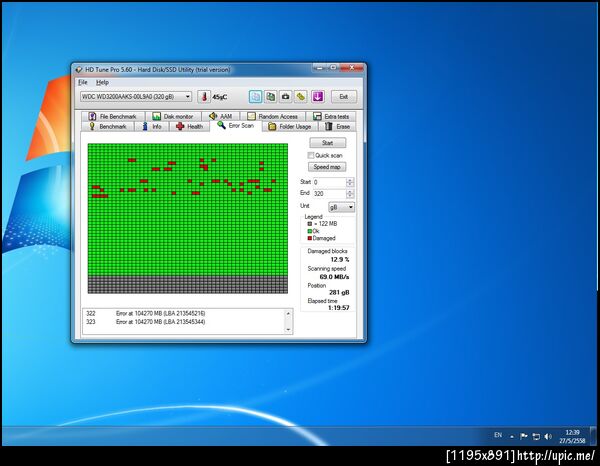Open the Action Center flag icon

524,436
